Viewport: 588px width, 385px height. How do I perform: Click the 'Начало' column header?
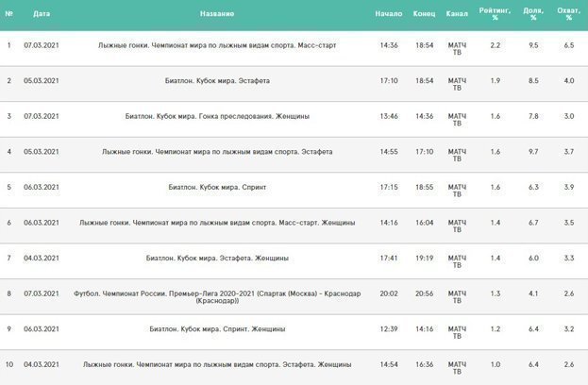388,14
